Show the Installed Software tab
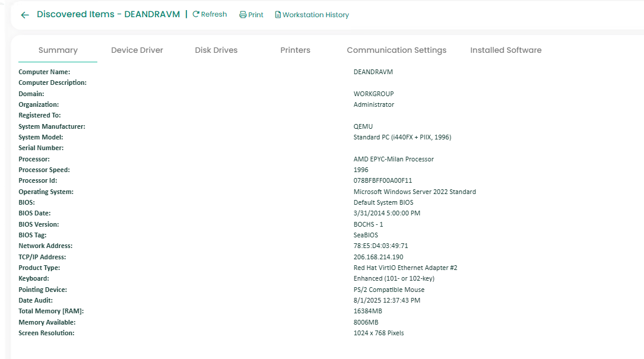Viewport: 644px width, 359px height. coord(506,50)
